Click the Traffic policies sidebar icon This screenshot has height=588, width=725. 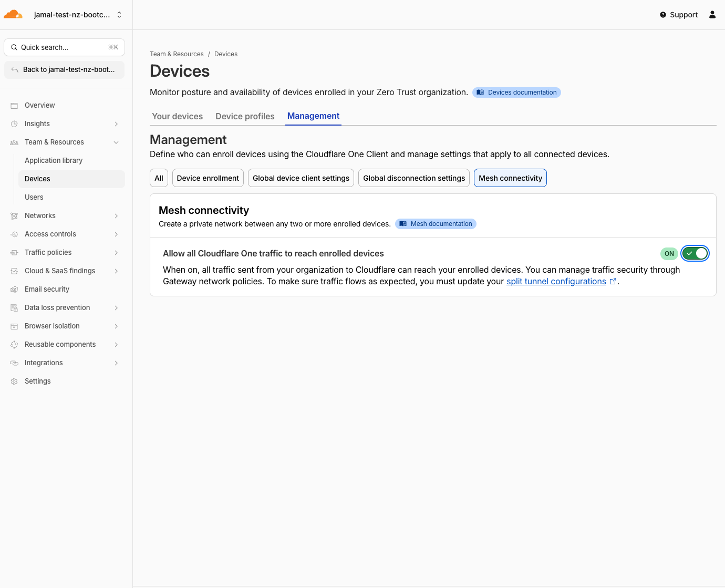coord(14,253)
